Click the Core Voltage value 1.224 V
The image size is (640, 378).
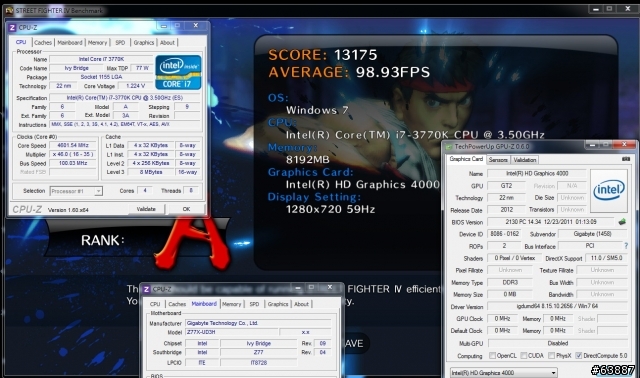136,86
